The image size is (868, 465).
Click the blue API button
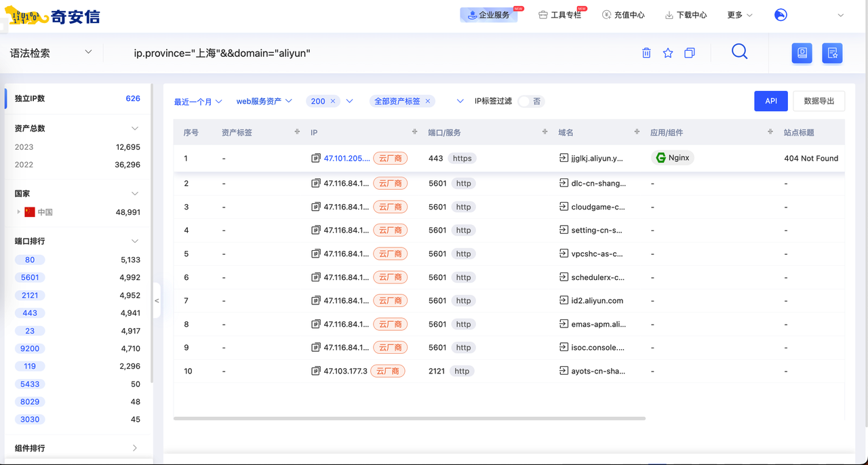(x=771, y=101)
